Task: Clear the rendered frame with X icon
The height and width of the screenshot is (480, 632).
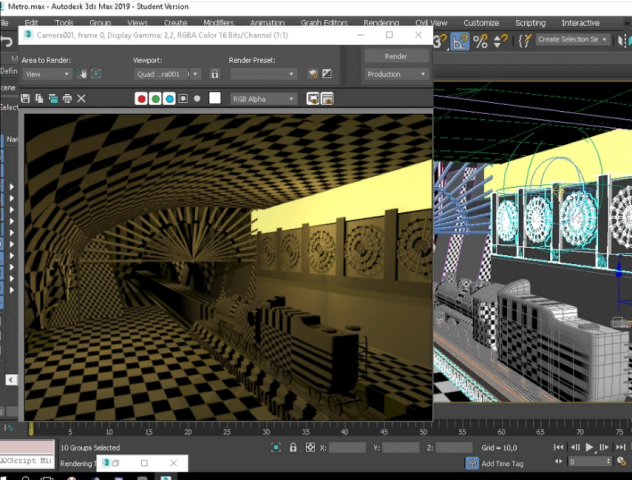Action: coord(81,99)
